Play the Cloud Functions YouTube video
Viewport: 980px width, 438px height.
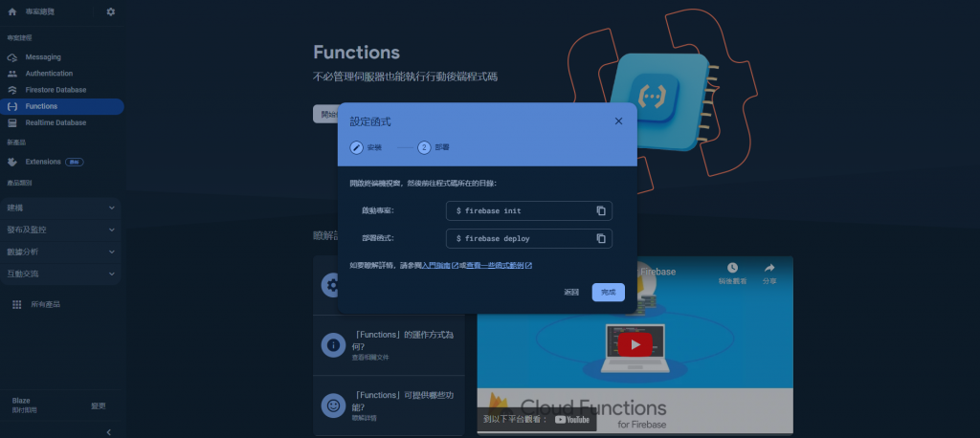pos(635,344)
